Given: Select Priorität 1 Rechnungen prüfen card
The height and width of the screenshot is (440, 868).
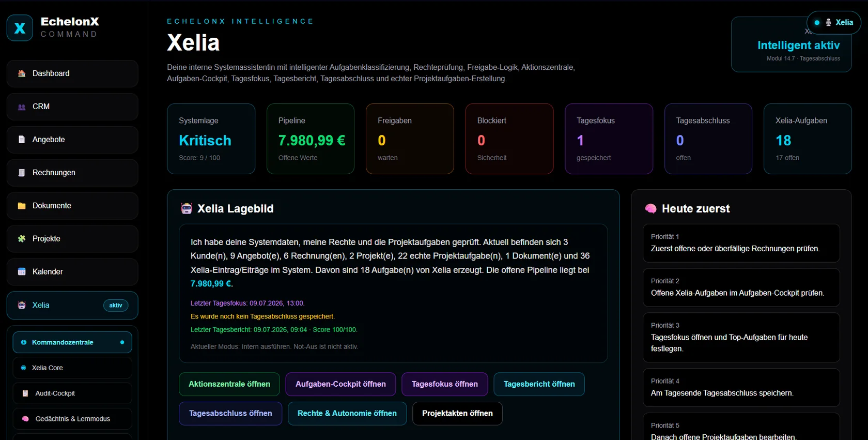Looking at the screenshot, I should pyautogui.click(x=741, y=243).
